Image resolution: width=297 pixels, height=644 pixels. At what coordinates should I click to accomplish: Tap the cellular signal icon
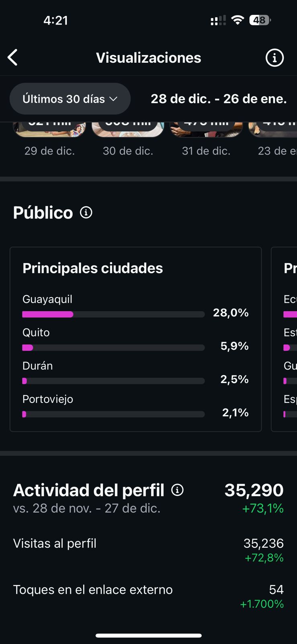point(218,21)
